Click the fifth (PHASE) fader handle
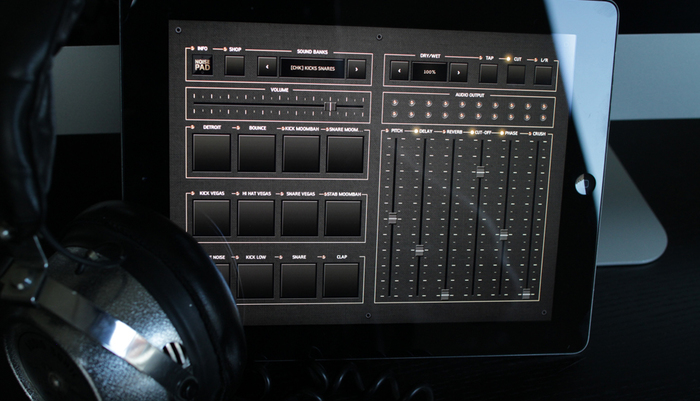This screenshot has height=401, width=700. coord(504,234)
